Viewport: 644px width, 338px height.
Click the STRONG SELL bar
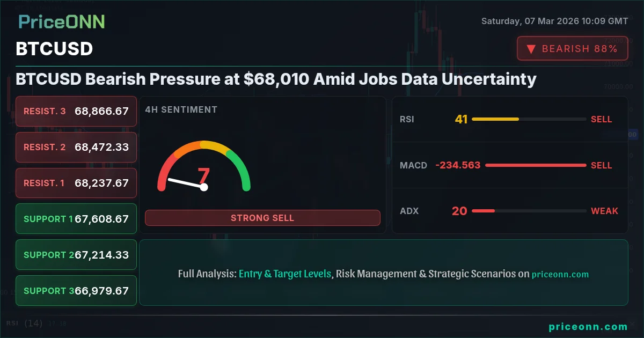[x=262, y=218]
